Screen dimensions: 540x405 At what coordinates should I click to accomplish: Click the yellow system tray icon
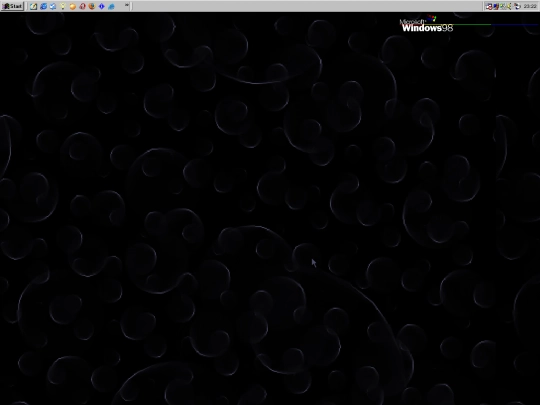[x=509, y=6]
